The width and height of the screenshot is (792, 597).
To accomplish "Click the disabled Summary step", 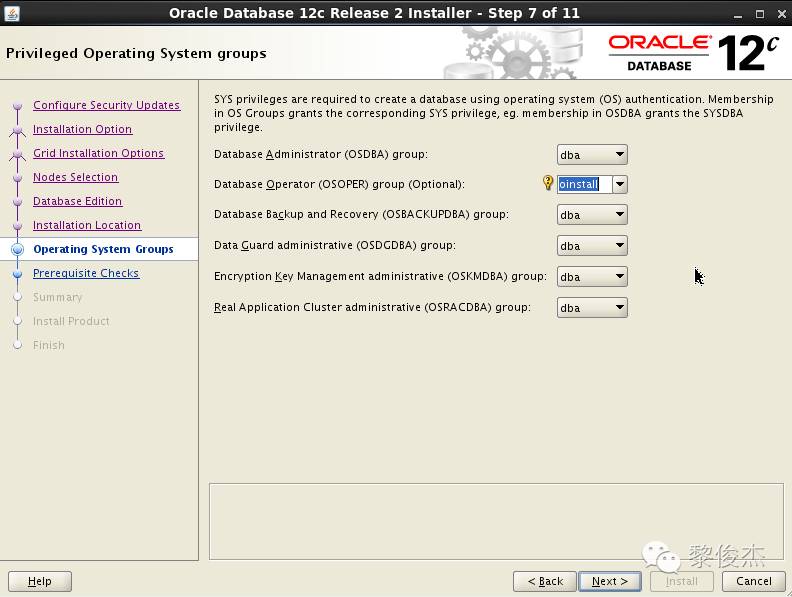I will pos(58,297).
